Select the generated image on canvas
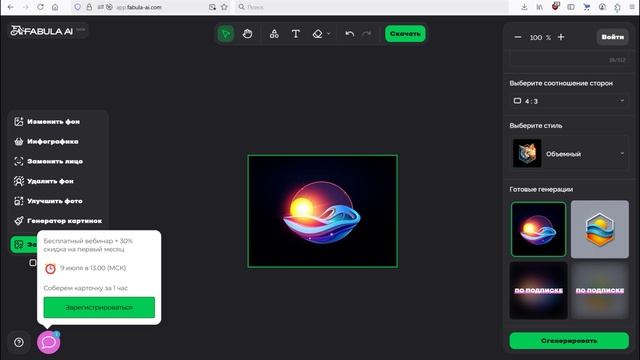This screenshot has width=640, height=360. click(322, 211)
